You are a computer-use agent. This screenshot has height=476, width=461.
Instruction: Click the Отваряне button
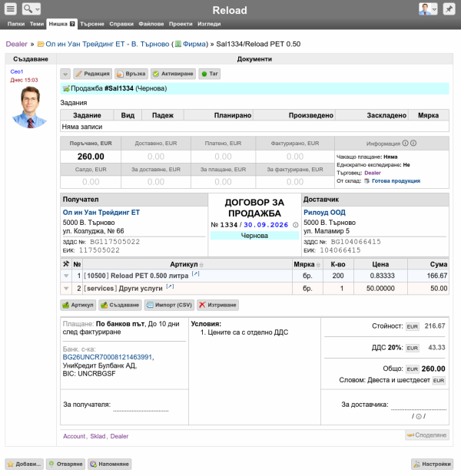[65, 464]
